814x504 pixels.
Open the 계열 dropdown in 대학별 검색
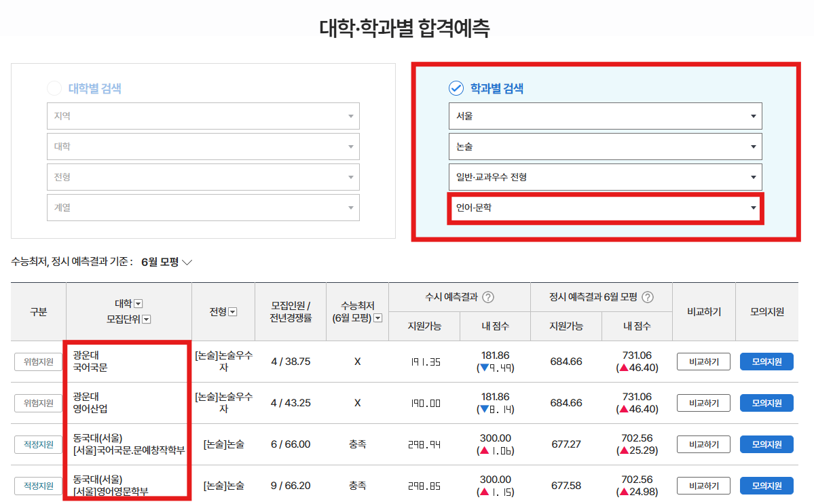(x=203, y=208)
